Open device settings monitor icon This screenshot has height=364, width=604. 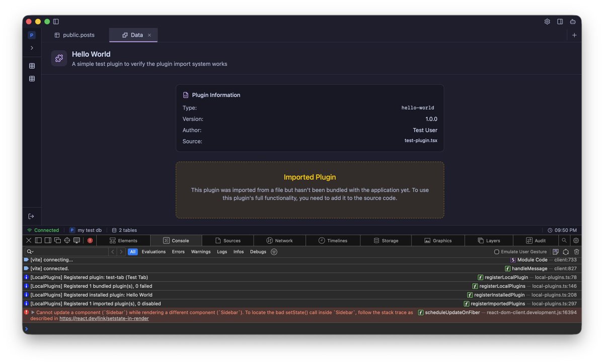[77, 240]
